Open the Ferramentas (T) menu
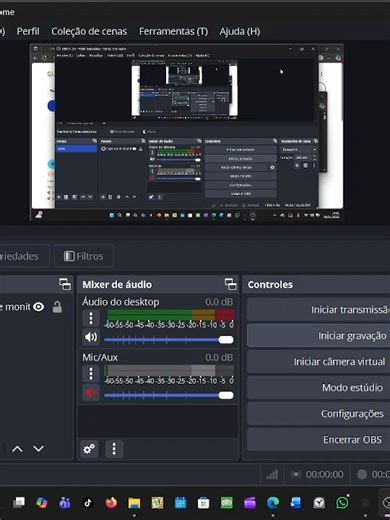 [173, 31]
